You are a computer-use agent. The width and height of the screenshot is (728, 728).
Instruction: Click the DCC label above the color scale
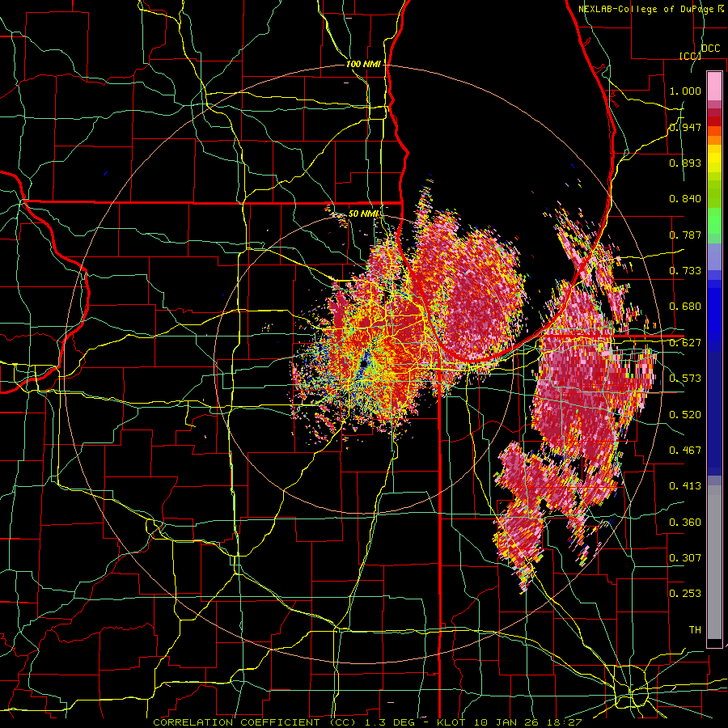[710, 49]
